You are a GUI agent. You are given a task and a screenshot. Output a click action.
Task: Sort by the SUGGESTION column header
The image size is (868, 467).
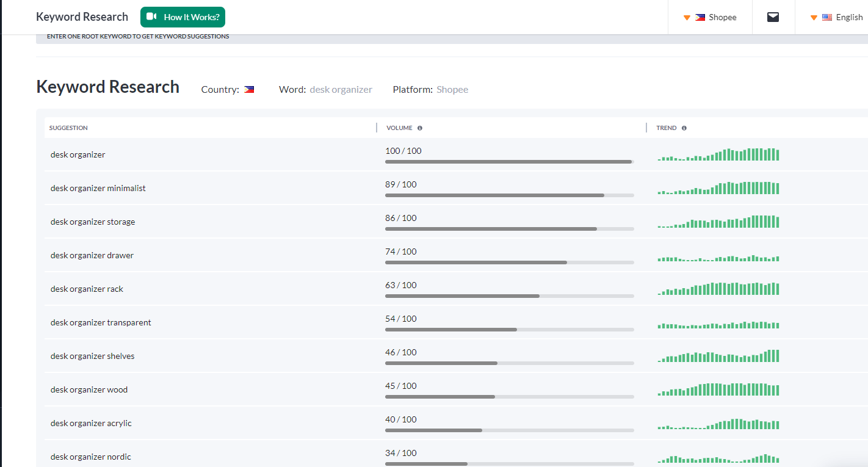coord(68,128)
